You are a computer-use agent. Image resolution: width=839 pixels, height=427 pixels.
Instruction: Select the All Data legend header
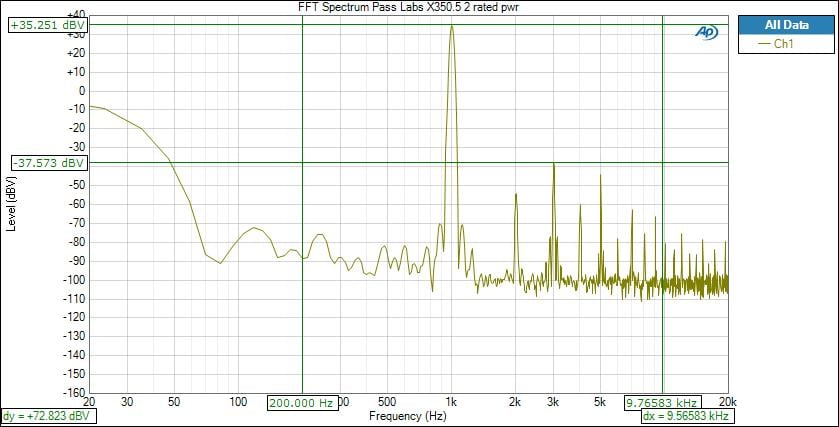(x=784, y=25)
